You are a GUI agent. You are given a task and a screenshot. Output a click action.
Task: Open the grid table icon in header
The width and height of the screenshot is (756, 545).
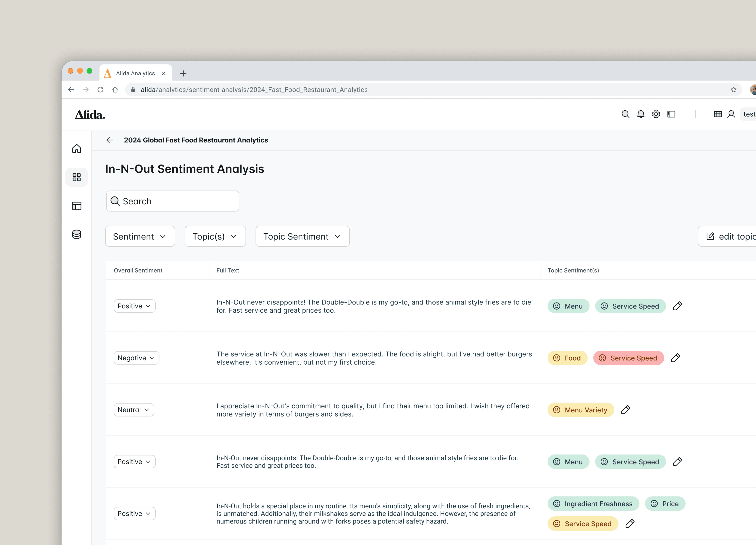pyautogui.click(x=718, y=114)
